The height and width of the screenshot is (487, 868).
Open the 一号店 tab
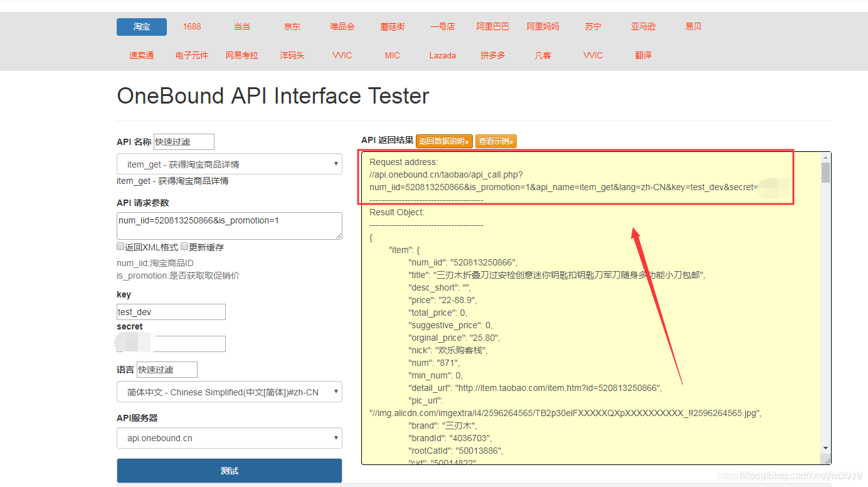[443, 27]
